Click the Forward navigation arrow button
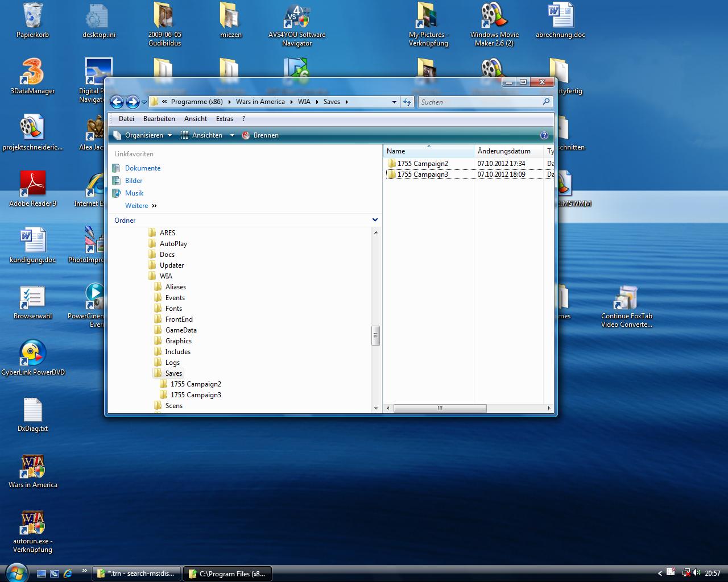 [x=133, y=102]
